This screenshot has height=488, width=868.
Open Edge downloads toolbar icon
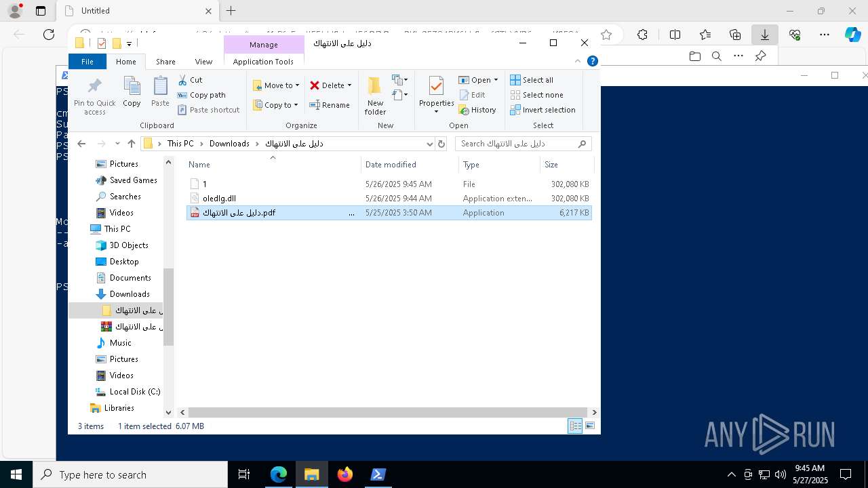coord(764,35)
